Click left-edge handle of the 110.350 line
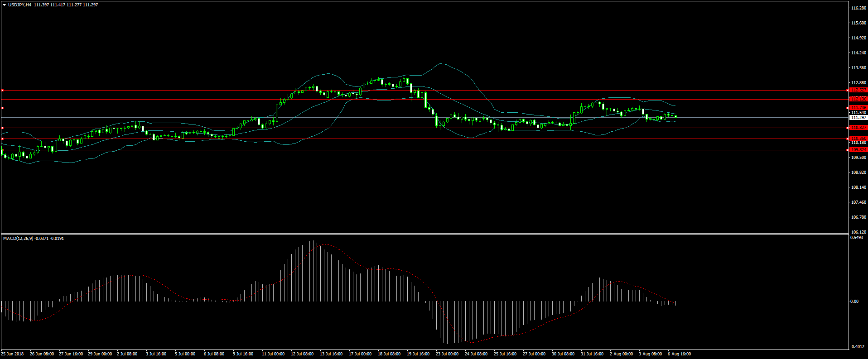Screen dimensions: 868x359 (x=2, y=139)
